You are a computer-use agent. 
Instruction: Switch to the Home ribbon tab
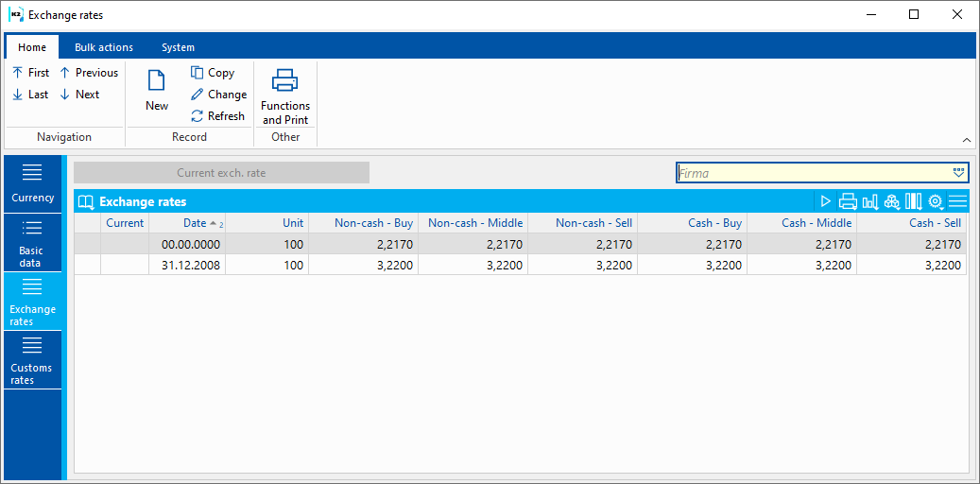coord(32,47)
